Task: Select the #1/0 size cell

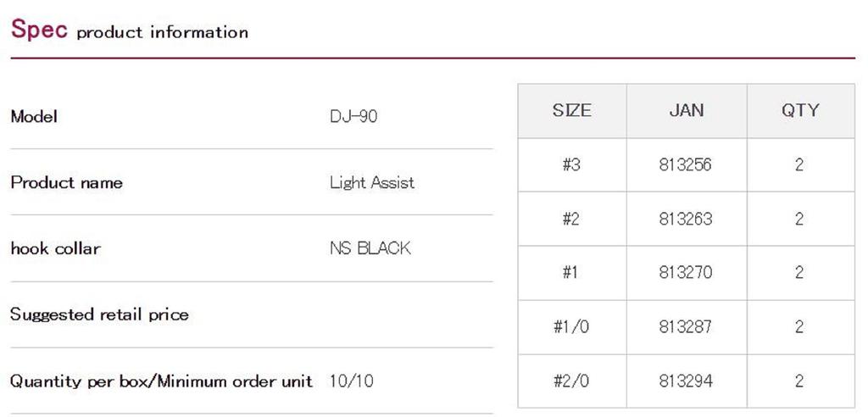Action: pyautogui.click(x=572, y=327)
